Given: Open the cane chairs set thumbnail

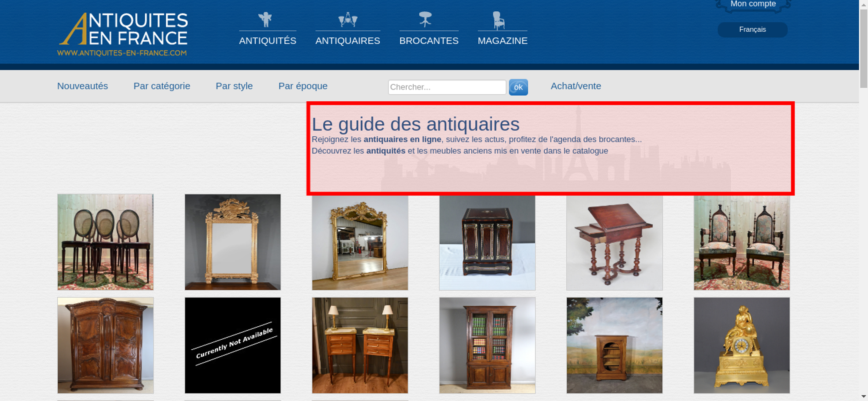Looking at the screenshot, I should pos(105,242).
